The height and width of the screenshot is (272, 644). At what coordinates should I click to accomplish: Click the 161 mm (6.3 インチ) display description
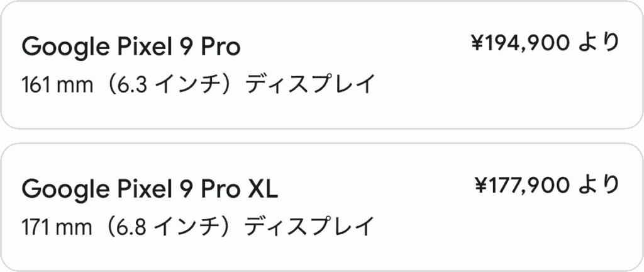click(198, 84)
